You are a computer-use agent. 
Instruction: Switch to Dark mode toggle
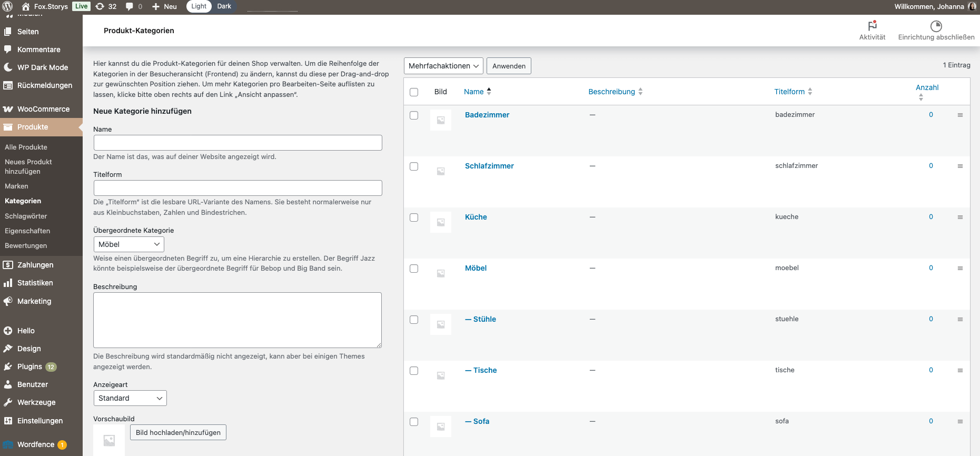pos(224,6)
